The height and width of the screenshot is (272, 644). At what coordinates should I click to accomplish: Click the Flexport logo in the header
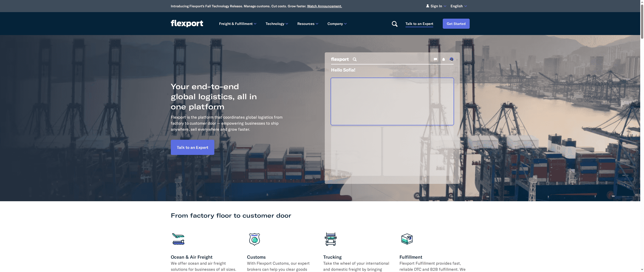click(187, 23)
